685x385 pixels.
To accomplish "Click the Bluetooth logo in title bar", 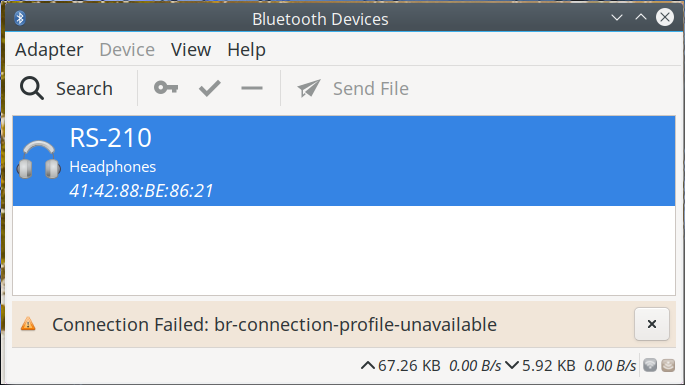I will tap(20, 18).
